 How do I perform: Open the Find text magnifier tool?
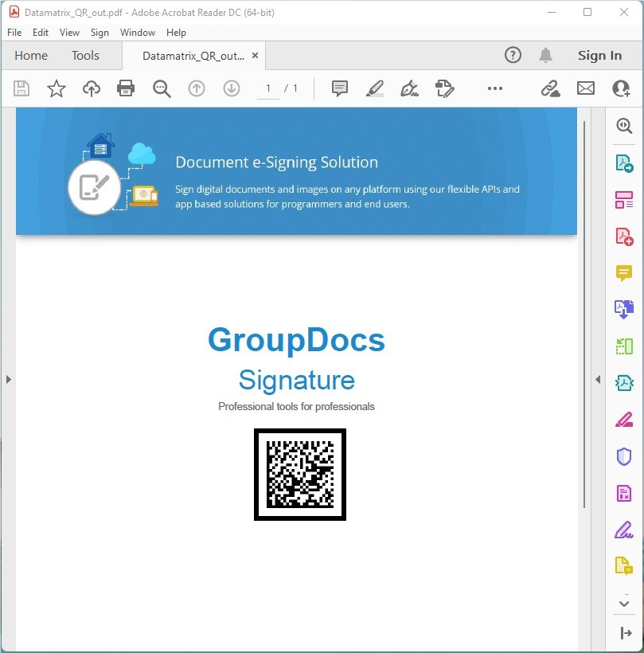[x=162, y=88]
